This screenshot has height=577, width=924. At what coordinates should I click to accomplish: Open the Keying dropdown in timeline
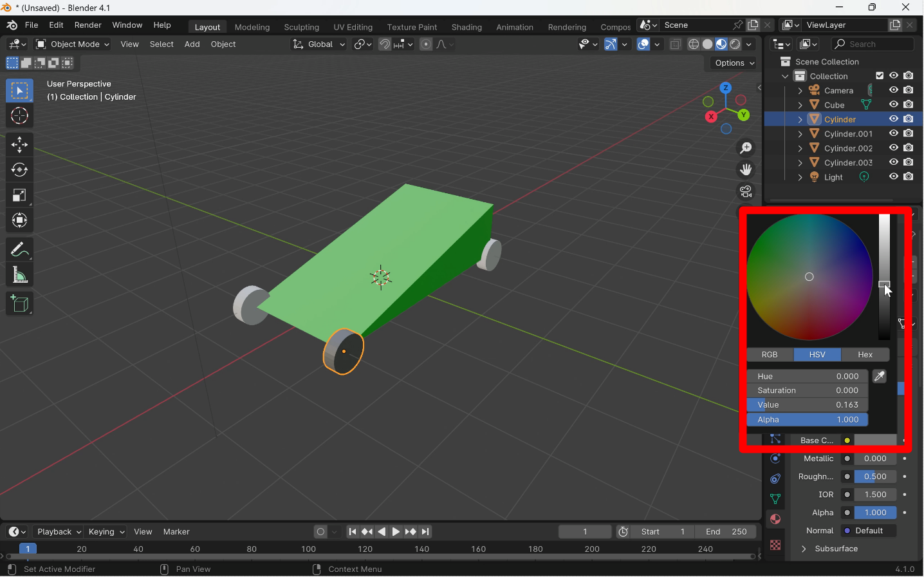coord(106,532)
